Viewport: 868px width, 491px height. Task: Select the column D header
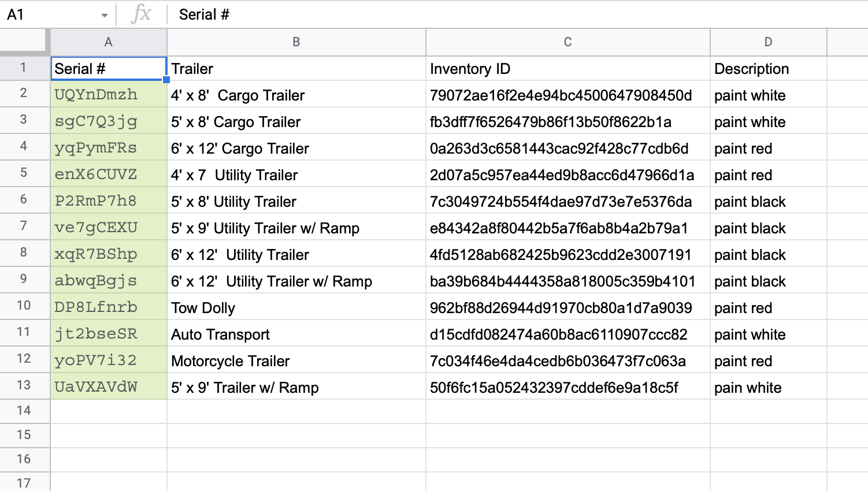tap(768, 42)
